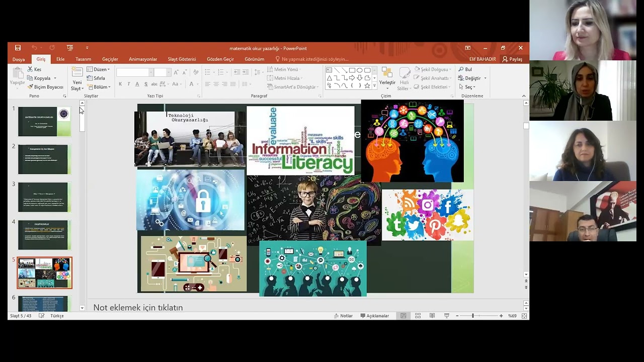This screenshot has width=644, height=362.
Task: Switch to slide sorter view icon
Action: tap(418, 316)
